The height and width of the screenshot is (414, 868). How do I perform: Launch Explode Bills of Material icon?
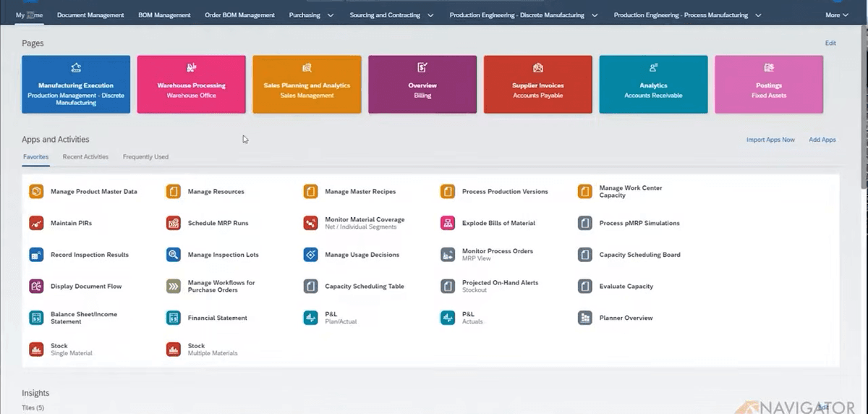(448, 223)
